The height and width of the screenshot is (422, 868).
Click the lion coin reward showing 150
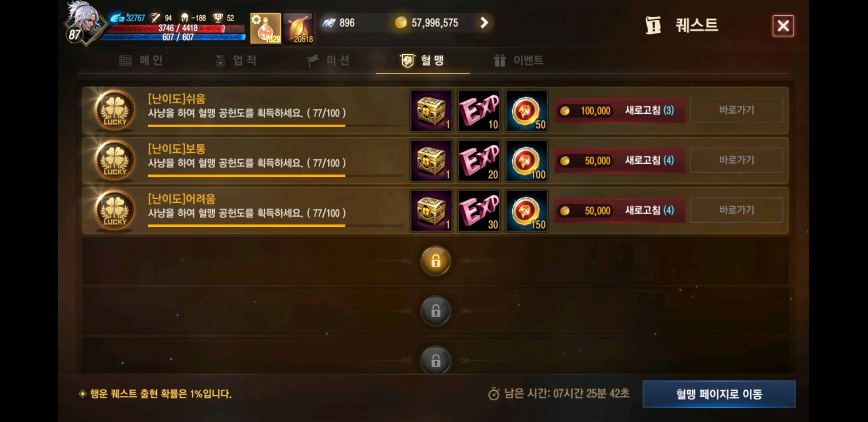click(x=527, y=211)
